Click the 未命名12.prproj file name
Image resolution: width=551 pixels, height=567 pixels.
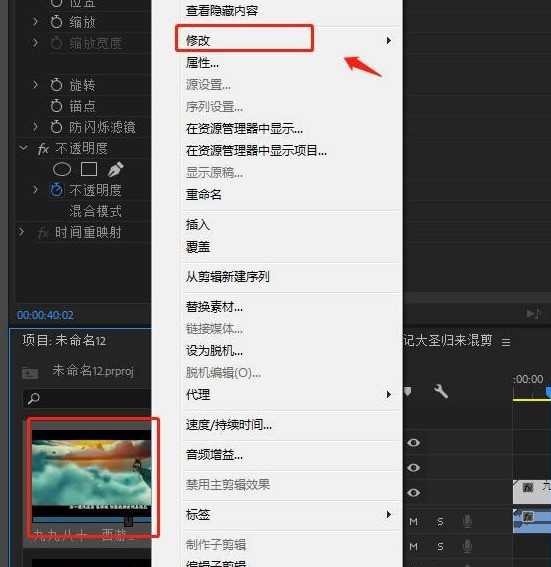(93, 371)
